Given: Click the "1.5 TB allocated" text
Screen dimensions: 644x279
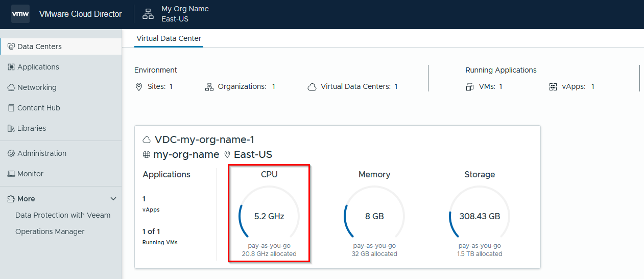Looking at the screenshot, I should (480, 254).
